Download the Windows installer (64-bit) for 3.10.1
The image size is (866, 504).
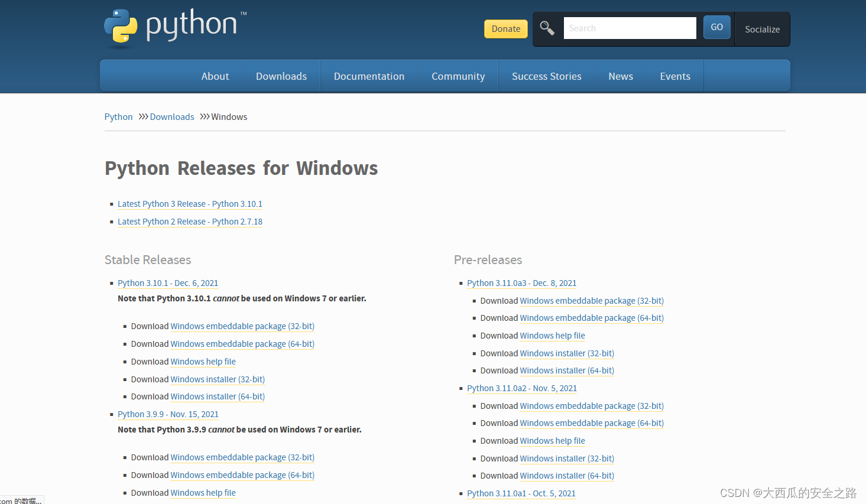coord(217,396)
